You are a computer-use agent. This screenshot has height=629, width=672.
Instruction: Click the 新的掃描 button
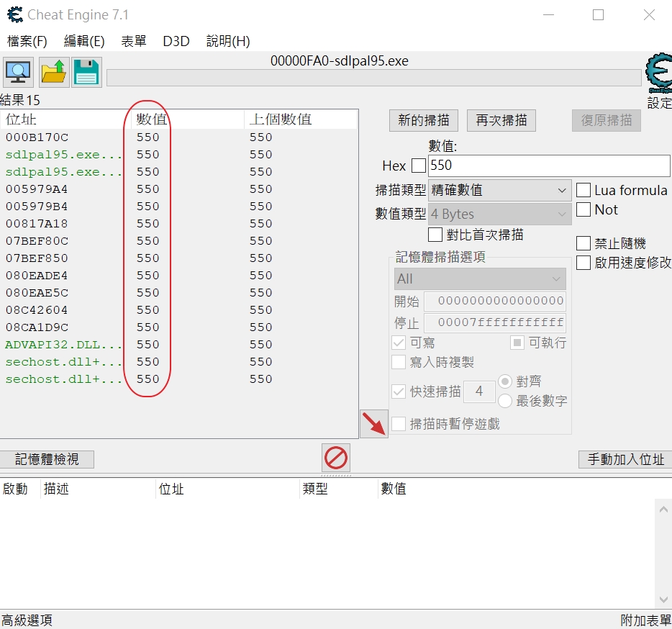[x=424, y=120]
